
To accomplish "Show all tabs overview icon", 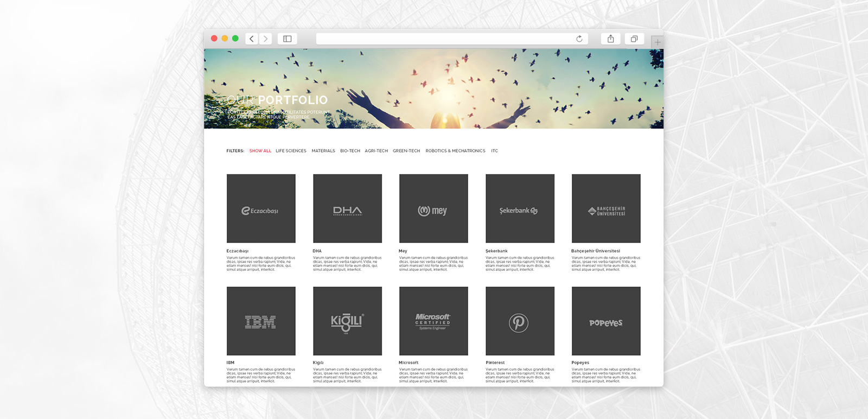I will pos(634,39).
